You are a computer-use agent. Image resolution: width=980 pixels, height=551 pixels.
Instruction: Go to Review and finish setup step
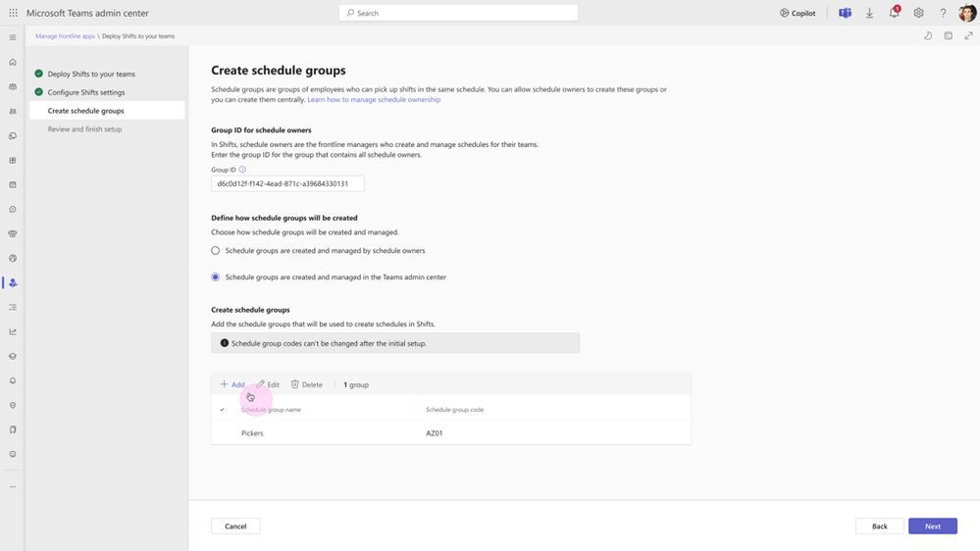(85, 129)
